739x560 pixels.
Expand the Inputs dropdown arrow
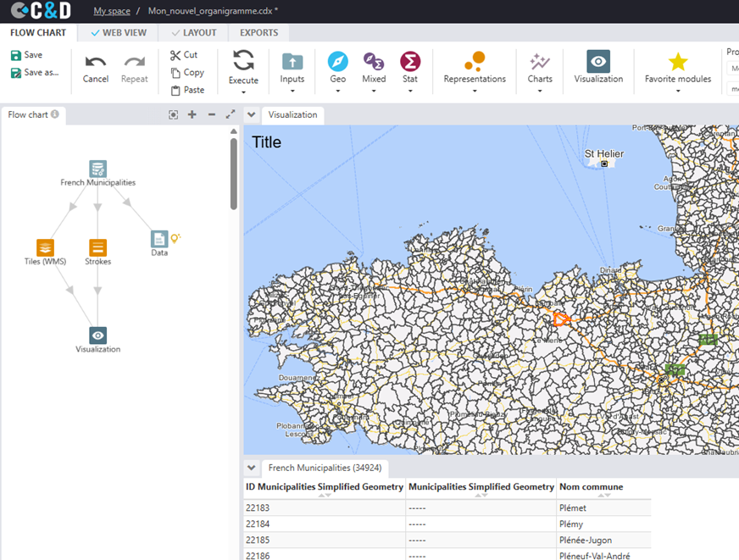[292, 91]
